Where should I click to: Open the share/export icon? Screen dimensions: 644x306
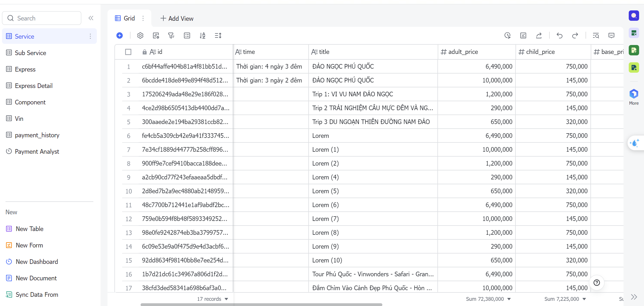[539, 35]
